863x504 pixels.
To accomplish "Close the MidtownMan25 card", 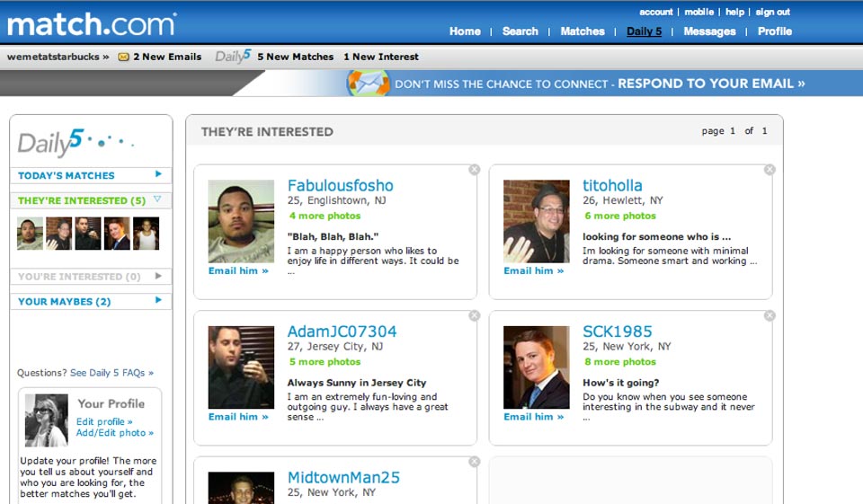I will (475, 462).
